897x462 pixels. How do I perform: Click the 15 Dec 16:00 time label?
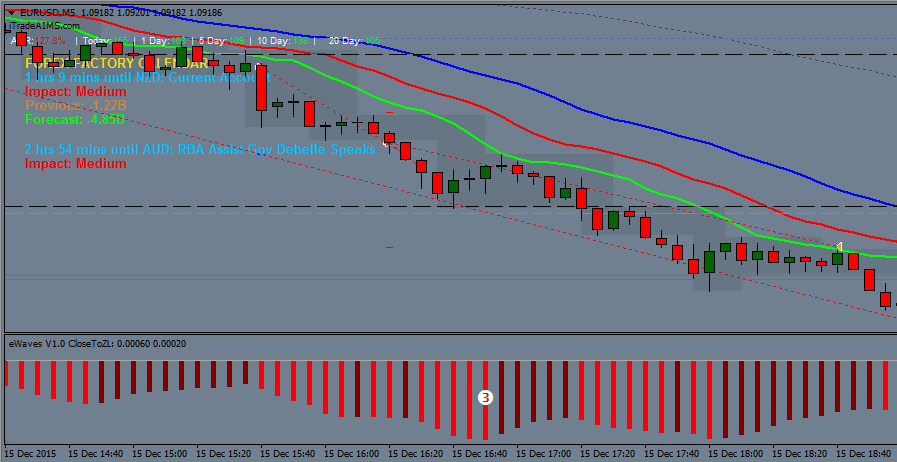pos(351,453)
